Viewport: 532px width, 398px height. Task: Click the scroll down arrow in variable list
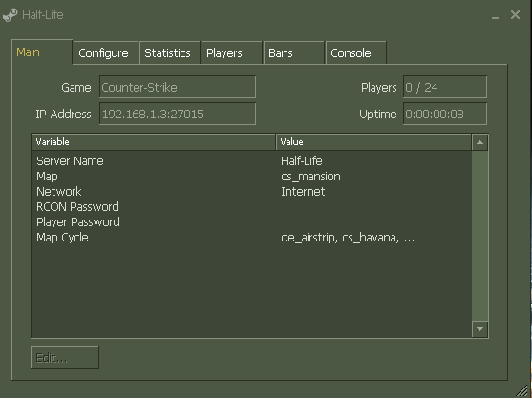(479, 329)
